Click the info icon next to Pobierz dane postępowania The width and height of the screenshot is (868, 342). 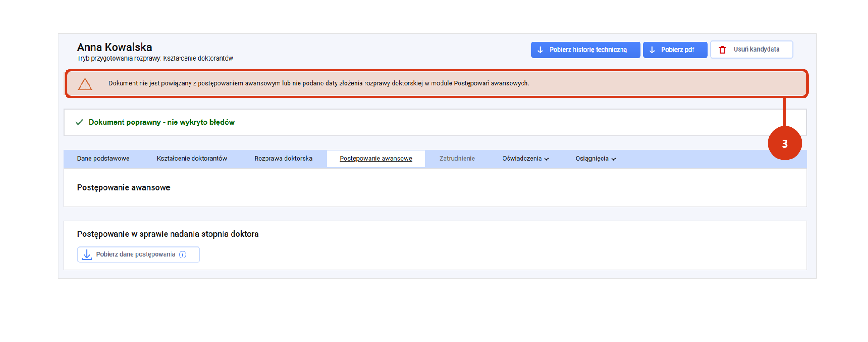(x=183, y=255)
